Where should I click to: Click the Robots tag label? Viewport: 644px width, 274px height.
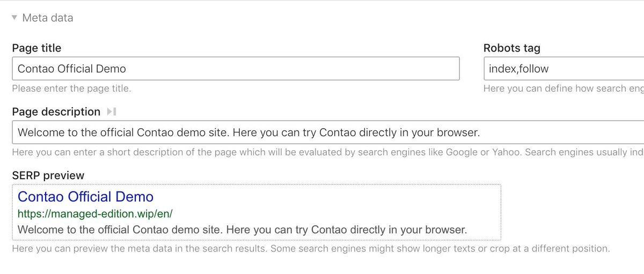[x=511, y=48]
